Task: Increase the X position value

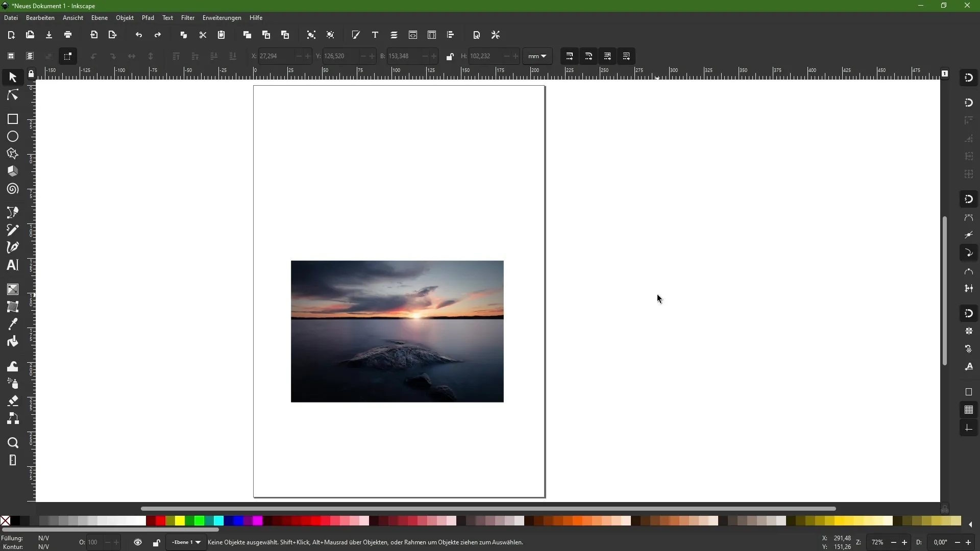Action: coord(308,56)
